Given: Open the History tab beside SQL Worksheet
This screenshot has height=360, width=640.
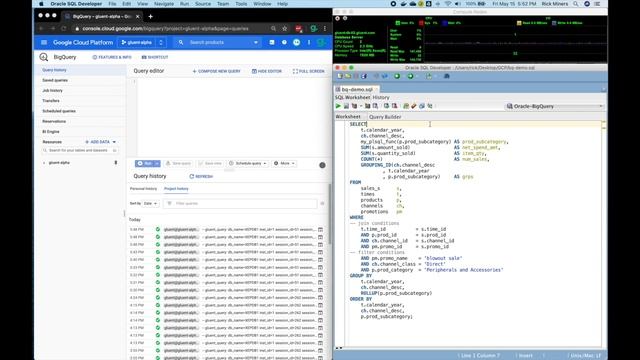Looking at the screenshot, I should pyautogui.click(x=381, y=98).
